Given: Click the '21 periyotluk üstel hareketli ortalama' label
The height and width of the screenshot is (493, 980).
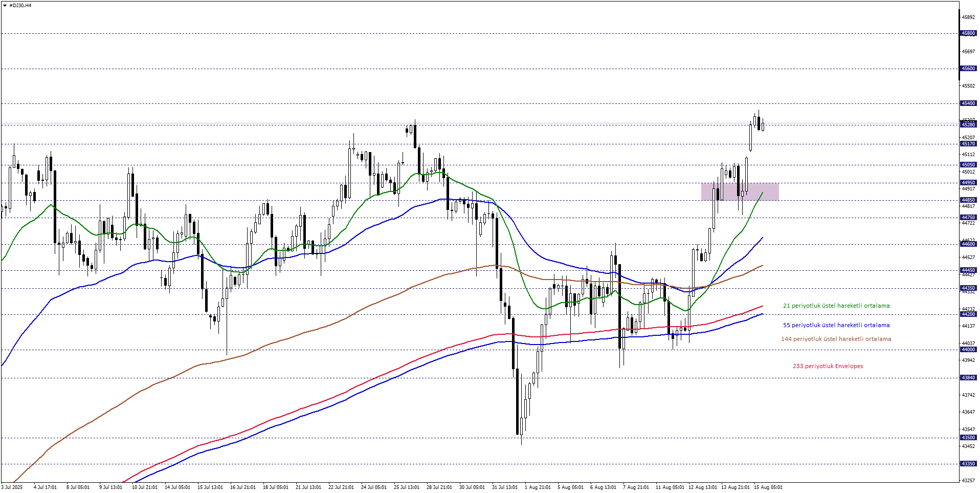Looking at the screenshot, I should point(836,306).
